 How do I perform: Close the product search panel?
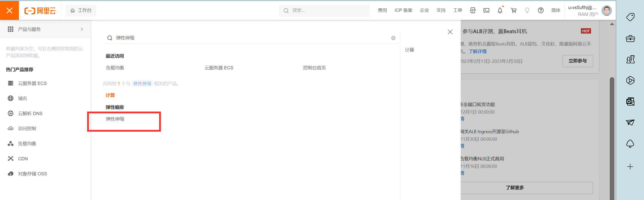click(450, 32)
